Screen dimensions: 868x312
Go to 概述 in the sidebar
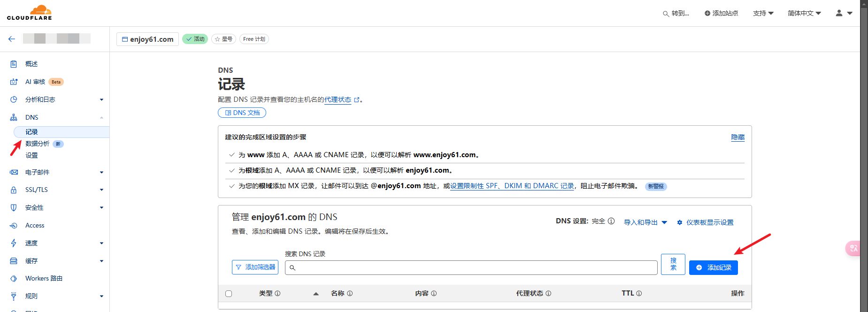tap(31, 64)
